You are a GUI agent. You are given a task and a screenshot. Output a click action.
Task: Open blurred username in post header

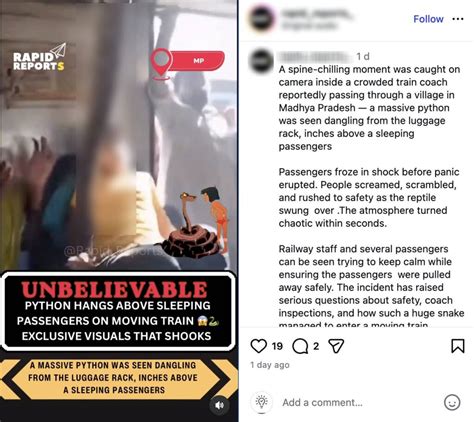[x=317, y=14]
